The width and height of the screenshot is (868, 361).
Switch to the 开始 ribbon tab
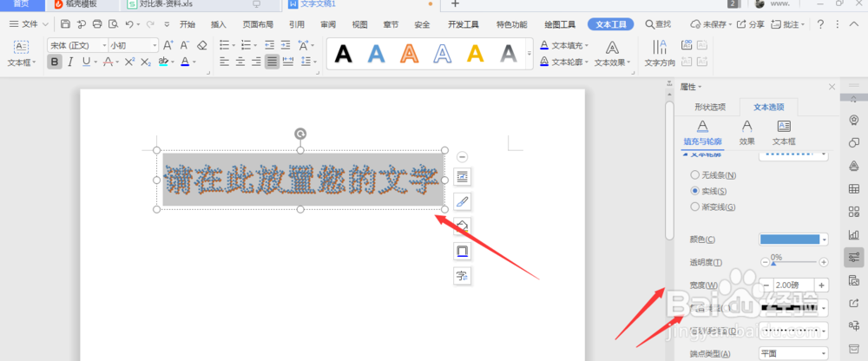[187, 24]
